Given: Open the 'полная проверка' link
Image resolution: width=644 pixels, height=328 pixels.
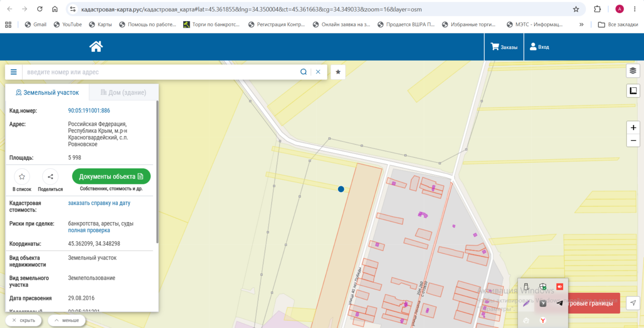Looking at the screenshot, I should point(89,230).
